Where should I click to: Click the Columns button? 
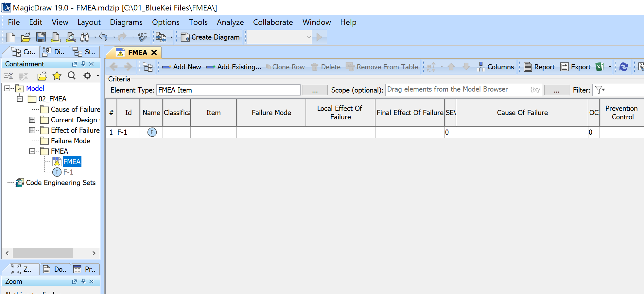pos(495,67)
